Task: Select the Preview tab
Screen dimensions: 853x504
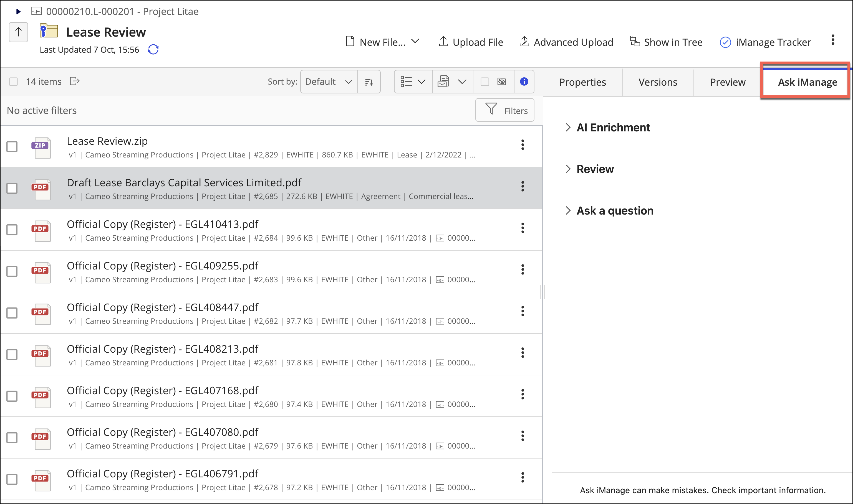Action: 726,81
